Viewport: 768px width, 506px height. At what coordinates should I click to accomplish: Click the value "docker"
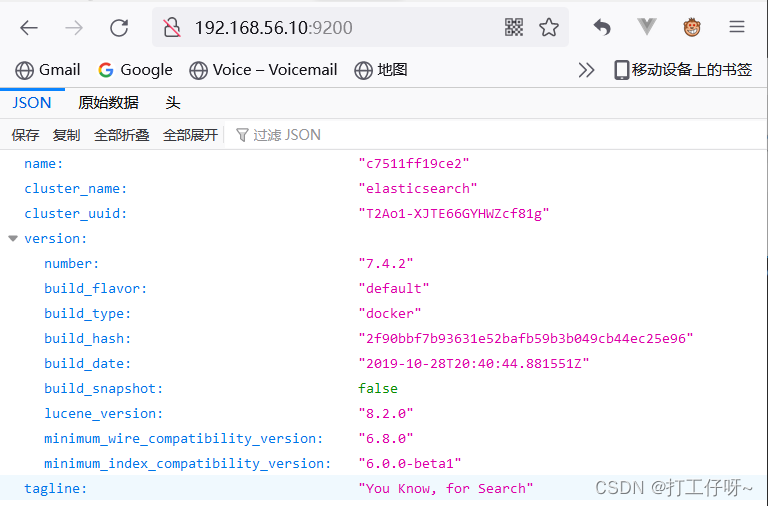coord(390,313)
